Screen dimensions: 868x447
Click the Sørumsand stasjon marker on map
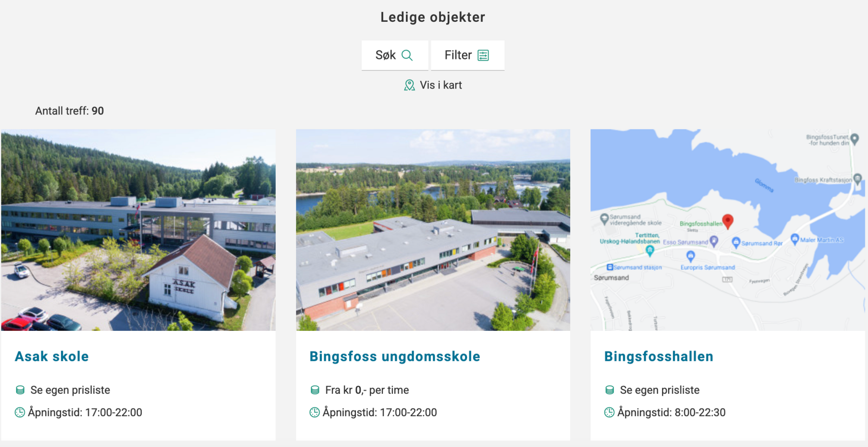click(x=610, y=267)
